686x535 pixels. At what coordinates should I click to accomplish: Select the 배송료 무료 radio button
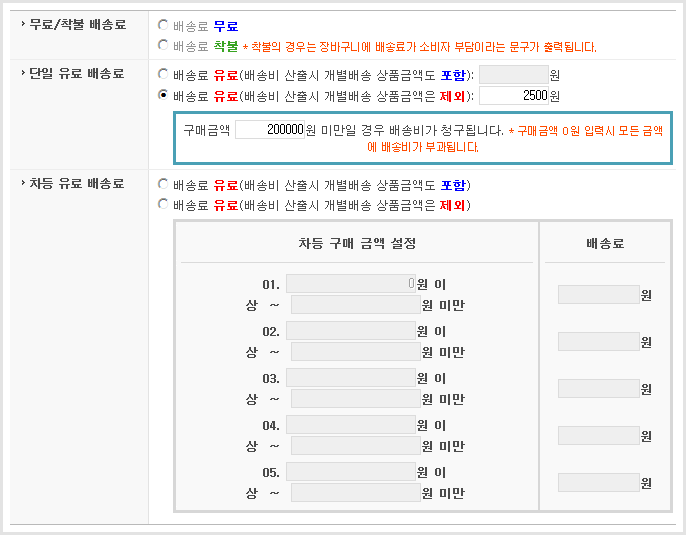coord(164,26)
